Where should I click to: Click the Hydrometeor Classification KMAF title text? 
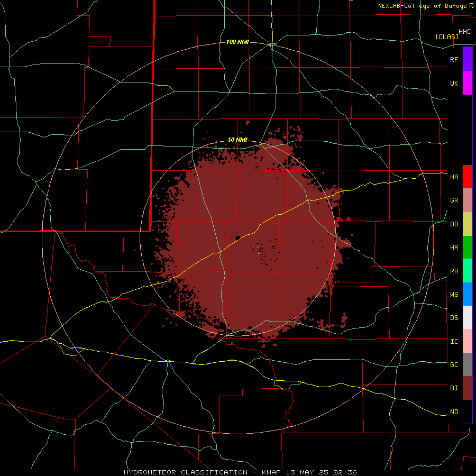pos(240,472)
